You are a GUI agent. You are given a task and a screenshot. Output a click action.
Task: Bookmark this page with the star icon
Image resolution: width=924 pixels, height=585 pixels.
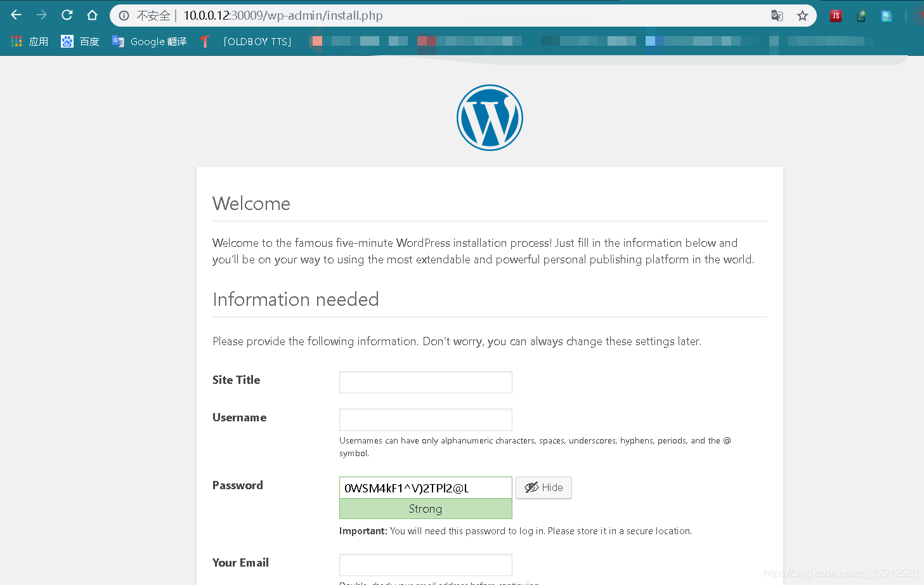802,16
